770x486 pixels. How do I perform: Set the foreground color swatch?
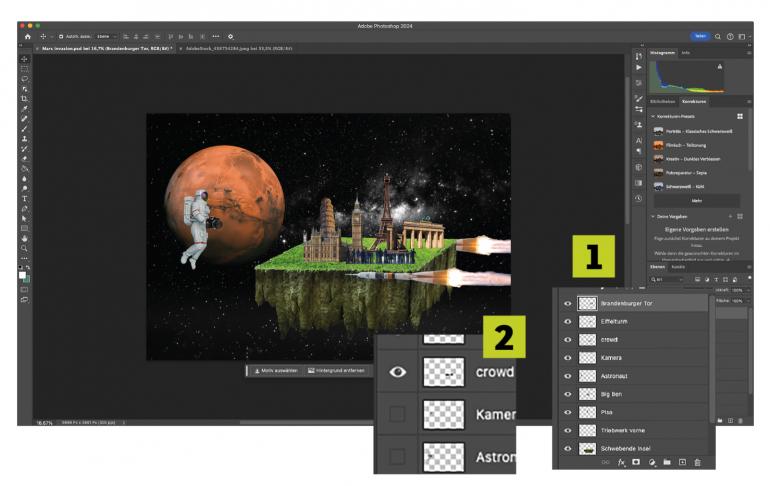22,275
